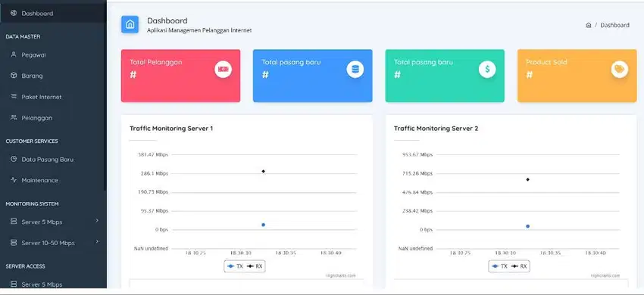Image resolution: width=644 pixels, height=295 pixels.
Task: Click the CUSTOMER SERVICES section header
Action: coord(32,141)
